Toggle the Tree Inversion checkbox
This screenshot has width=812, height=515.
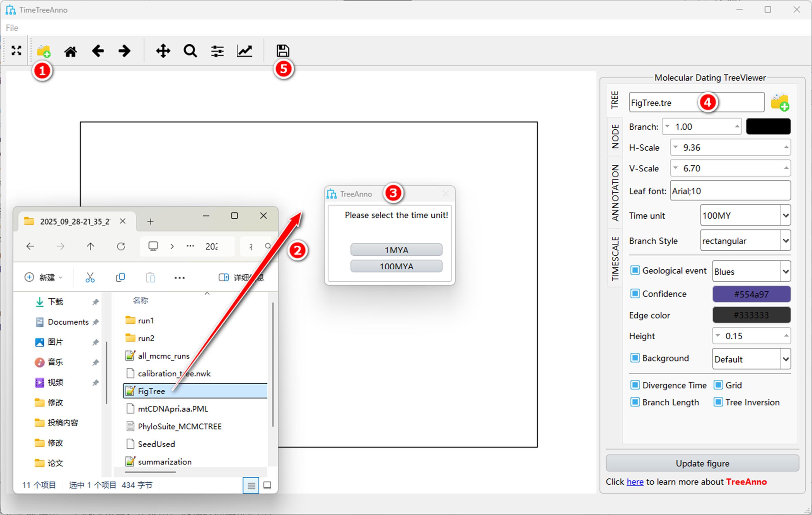pyautogui.click(x=718, y=402)
